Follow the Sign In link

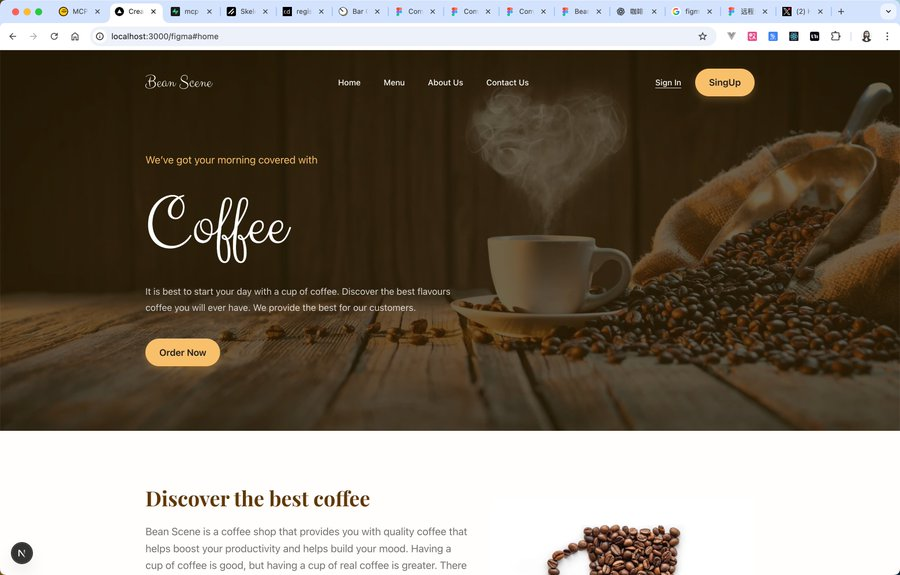coord(668,83)
